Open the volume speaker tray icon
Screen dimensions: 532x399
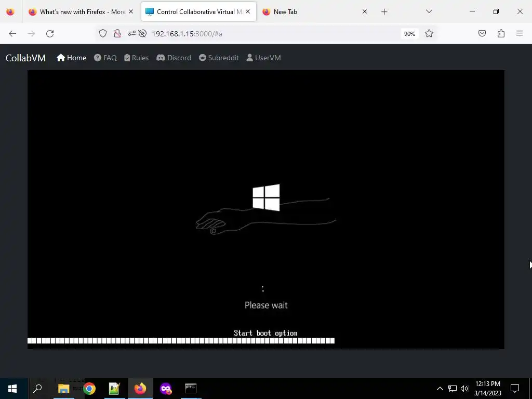point(464,389)
